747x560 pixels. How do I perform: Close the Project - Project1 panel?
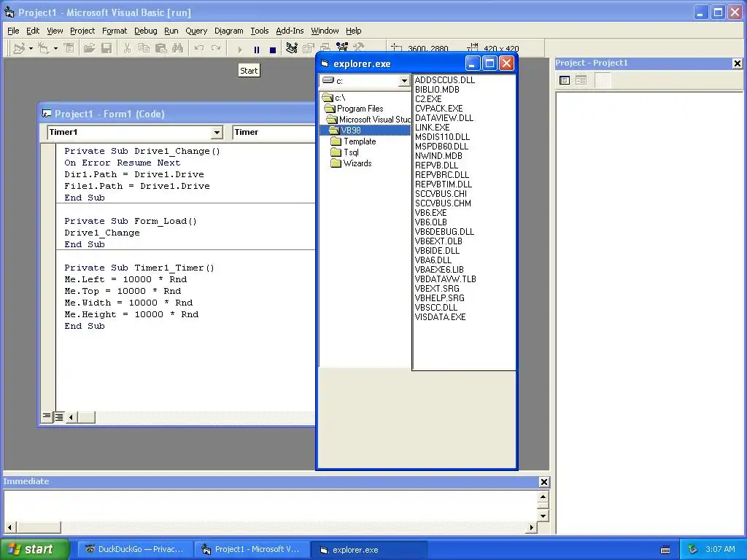(x=737, y=63)
